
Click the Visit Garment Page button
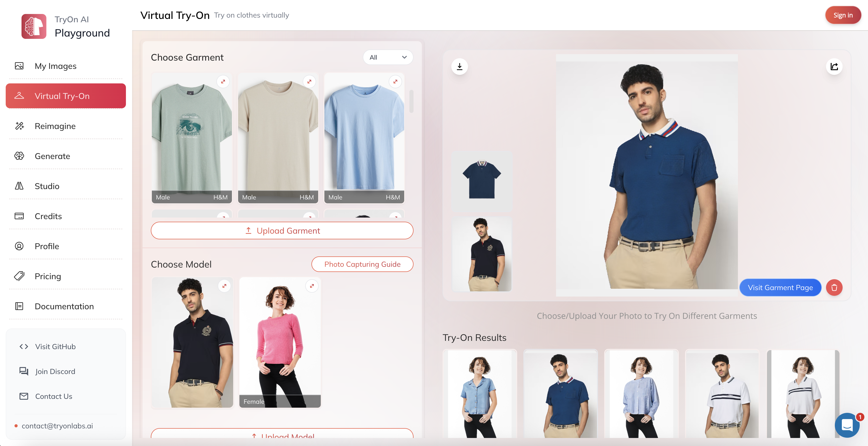(780, 288)
